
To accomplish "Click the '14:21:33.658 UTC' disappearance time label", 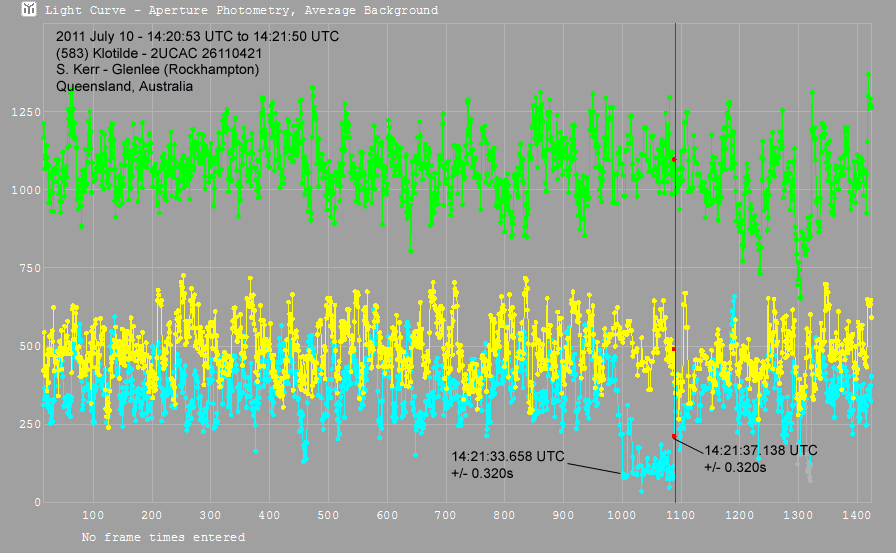I will pyautogui.click(x=508, y=456).
